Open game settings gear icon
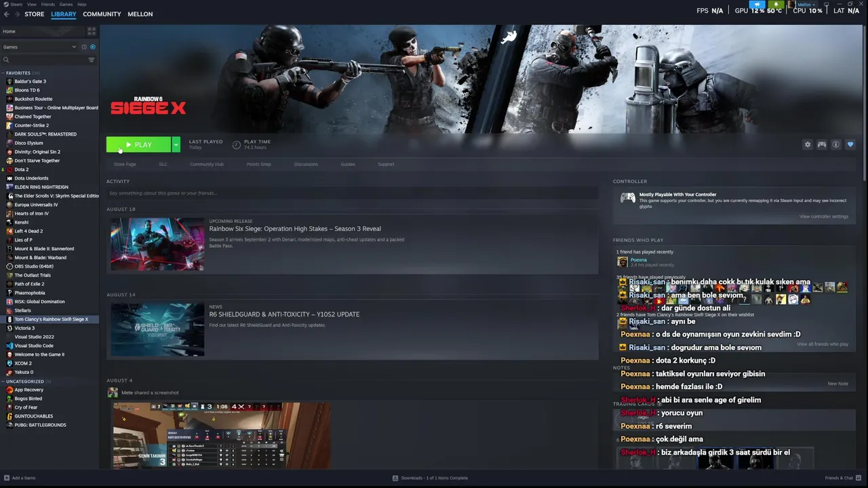 pyautogui.click(x=808, y=144)
